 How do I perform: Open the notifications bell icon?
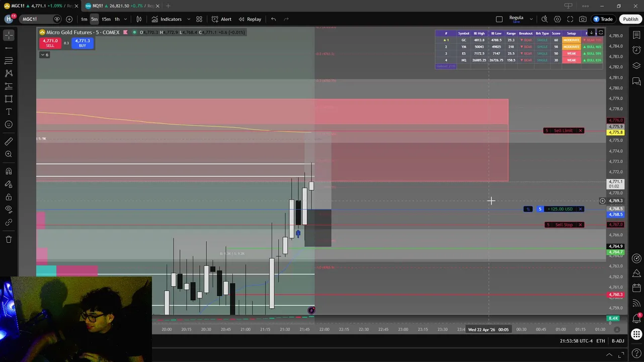coord(636,319)
